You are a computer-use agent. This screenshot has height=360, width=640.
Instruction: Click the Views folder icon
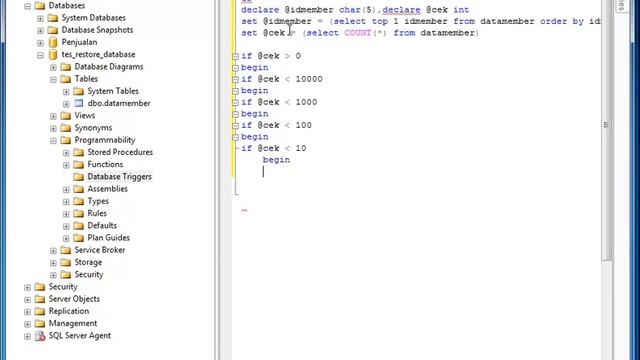pos(65,116)
